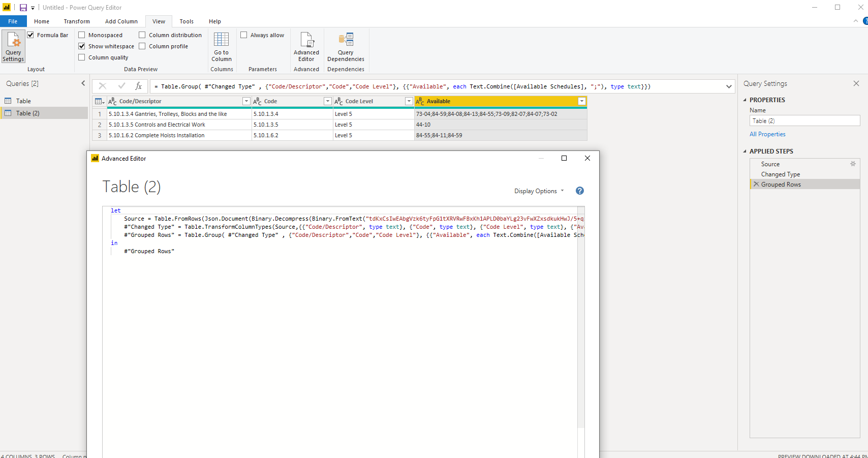
Task: Enable Column distribution checkbox
Action: click(x=142, y=35)
